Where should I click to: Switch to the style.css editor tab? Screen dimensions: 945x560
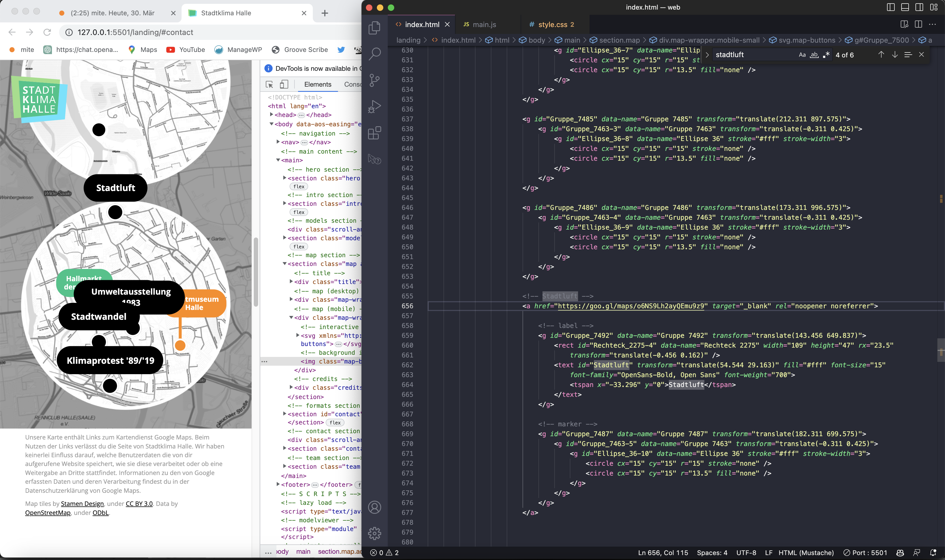552,25
